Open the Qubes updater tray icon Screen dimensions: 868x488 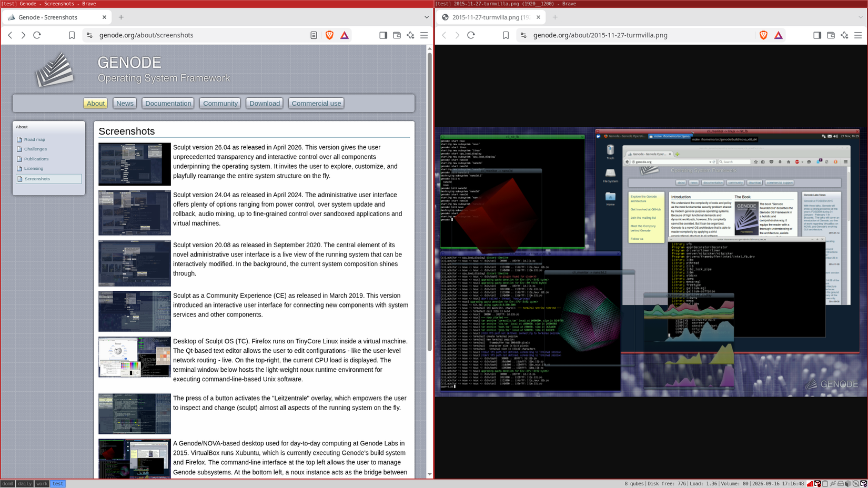point(856,484)
